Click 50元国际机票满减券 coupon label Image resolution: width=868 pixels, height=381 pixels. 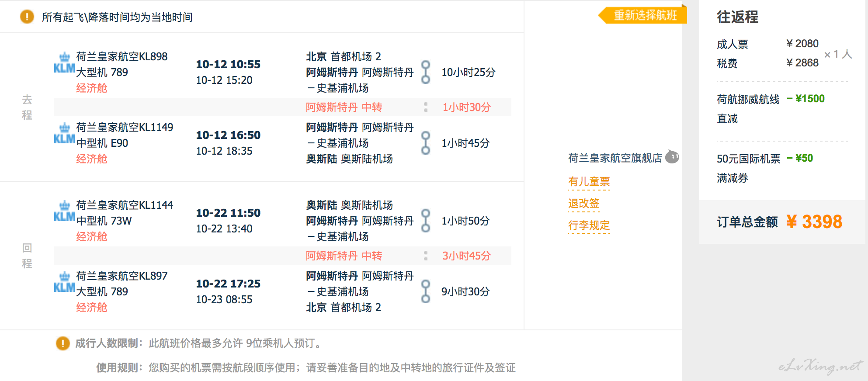pyautogui.click(x=748, y=168)
